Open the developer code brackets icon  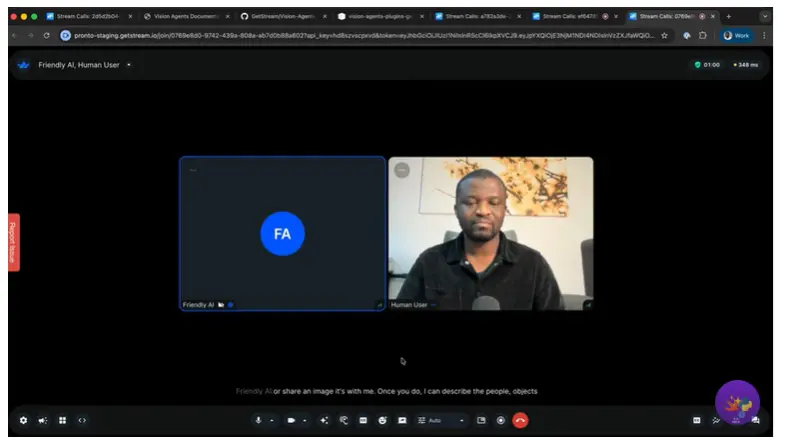tap(82, 420)
